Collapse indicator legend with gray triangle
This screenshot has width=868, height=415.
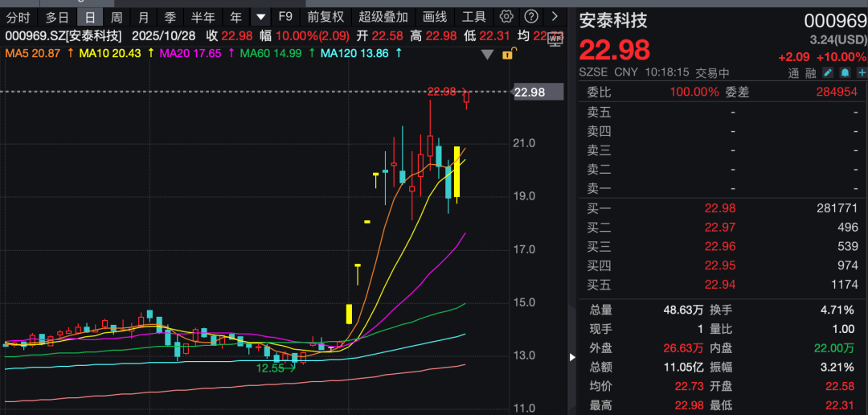tap(487, 55)
